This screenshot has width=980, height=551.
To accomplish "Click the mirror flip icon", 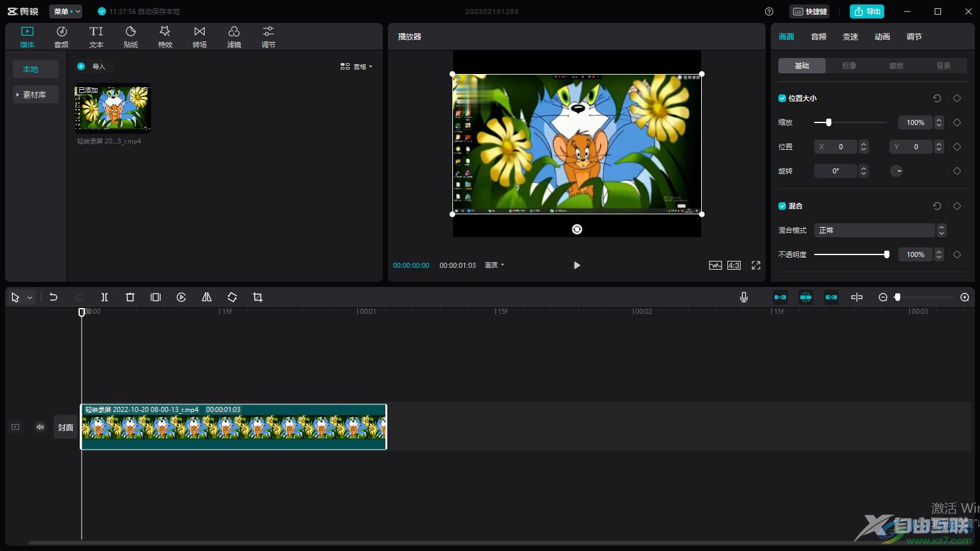I will pos(207,297).
